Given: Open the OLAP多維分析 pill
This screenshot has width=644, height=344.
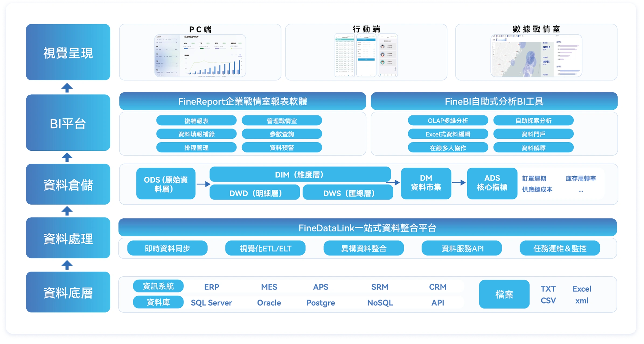Looking at the screenshot, I should [x=448, y=121].
